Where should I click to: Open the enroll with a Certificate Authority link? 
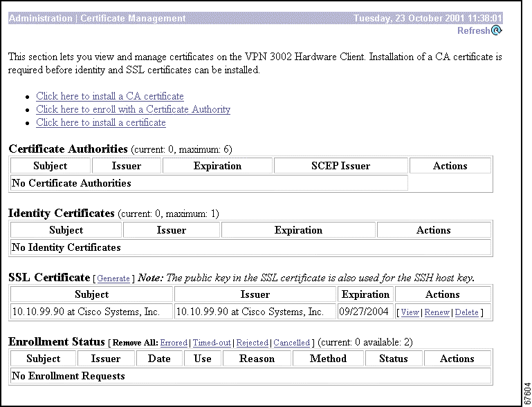(x=133, y=110)
